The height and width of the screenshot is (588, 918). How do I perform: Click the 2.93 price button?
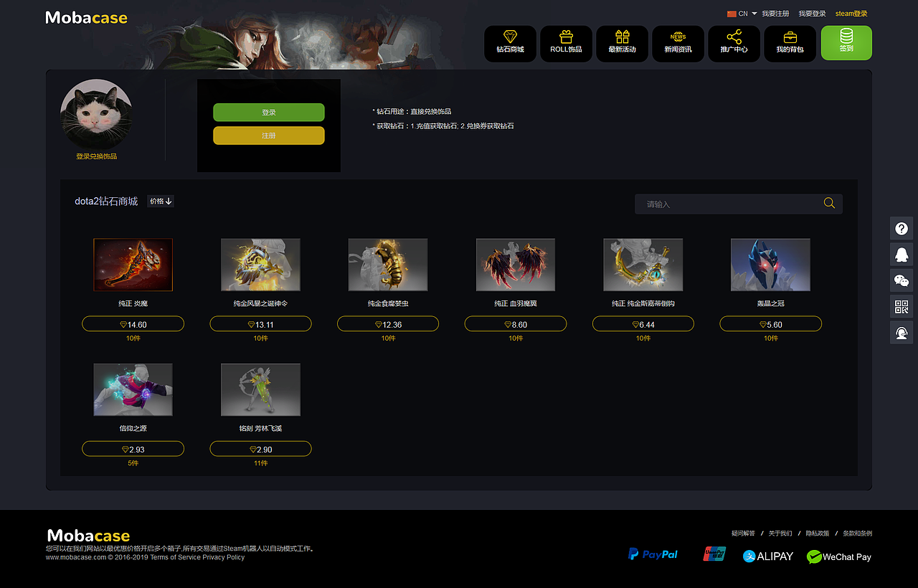point(133,449)
